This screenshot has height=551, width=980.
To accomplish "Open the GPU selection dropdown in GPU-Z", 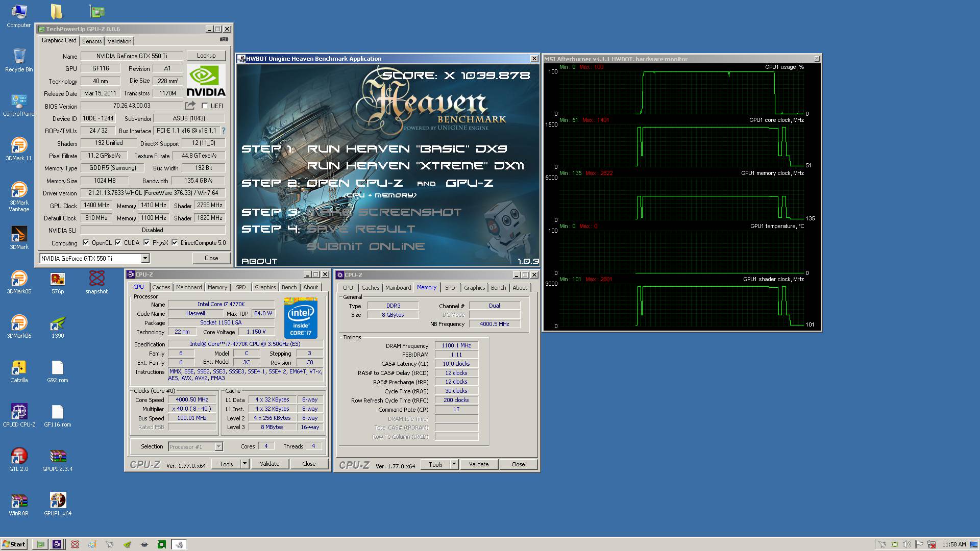I will (x=145, y=258).
